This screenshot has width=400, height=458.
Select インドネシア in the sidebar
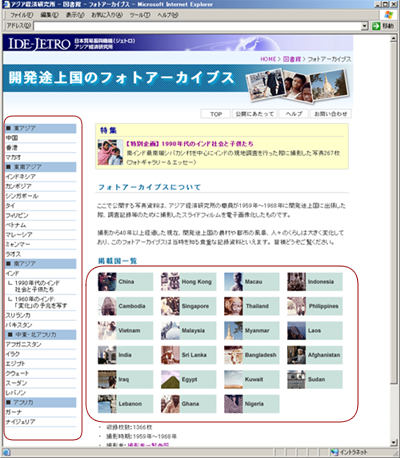point(21,176)
